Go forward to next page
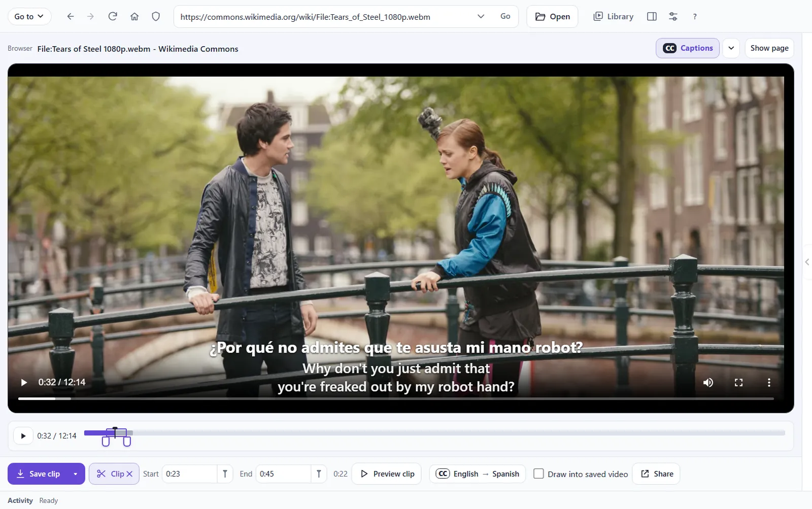The height and width of the screenshot is (509, 812). coord(91,17)
